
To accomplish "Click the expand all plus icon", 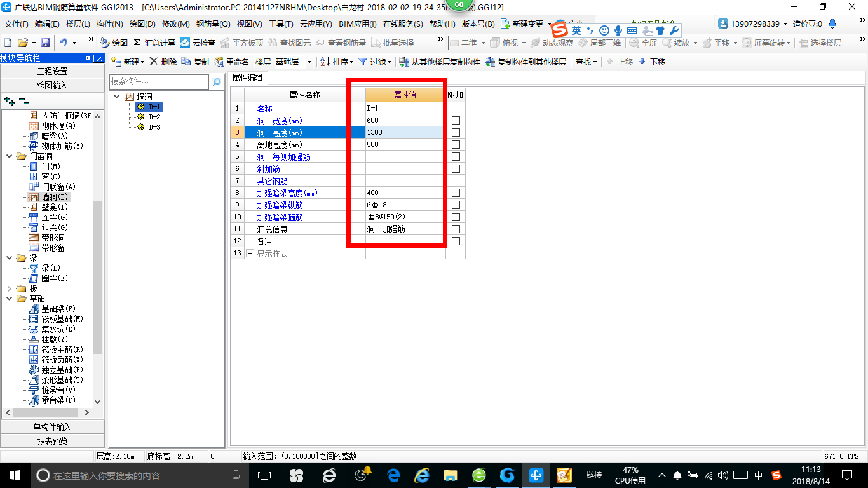I will [9, 101].
